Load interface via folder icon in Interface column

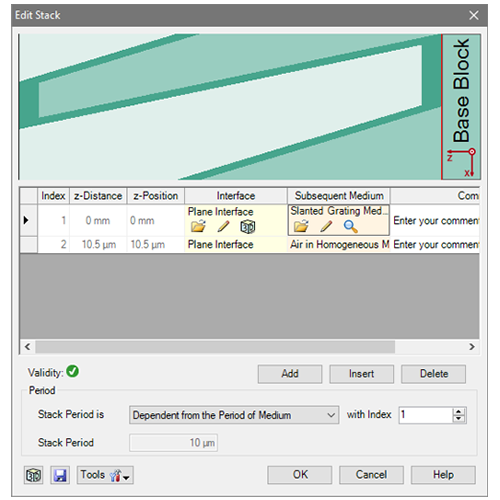click(198, 226)
